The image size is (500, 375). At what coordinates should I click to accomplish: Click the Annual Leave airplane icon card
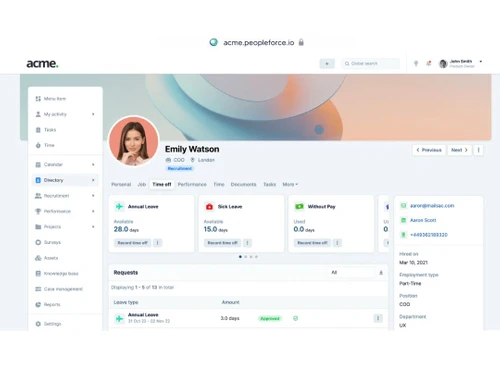coord(119,207)
